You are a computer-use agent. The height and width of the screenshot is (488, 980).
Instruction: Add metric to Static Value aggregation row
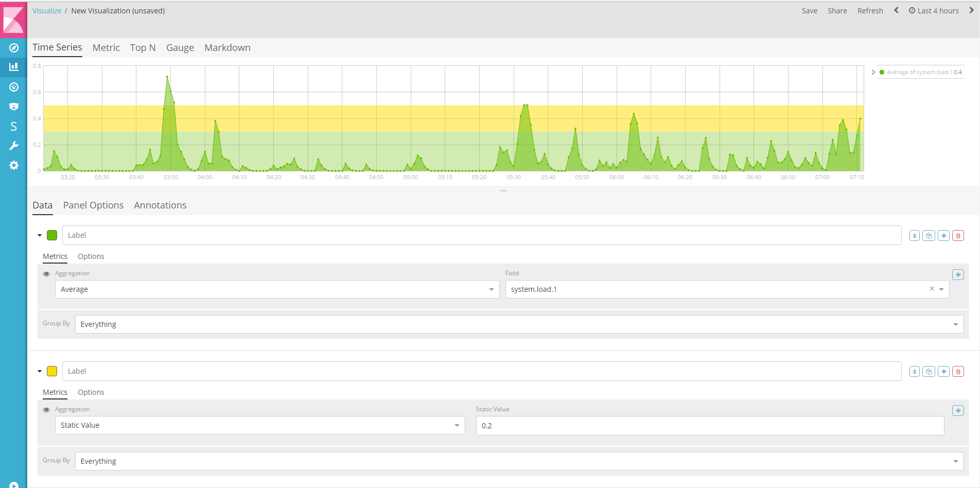pyautogui.click(x=958, y=411)
